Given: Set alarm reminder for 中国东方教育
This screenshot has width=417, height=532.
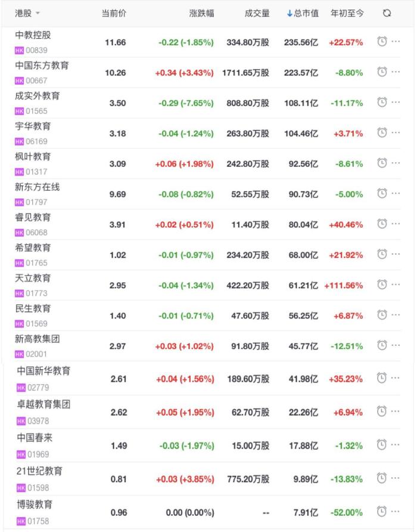Looking at the screenshot, I should tap(382, 72).
